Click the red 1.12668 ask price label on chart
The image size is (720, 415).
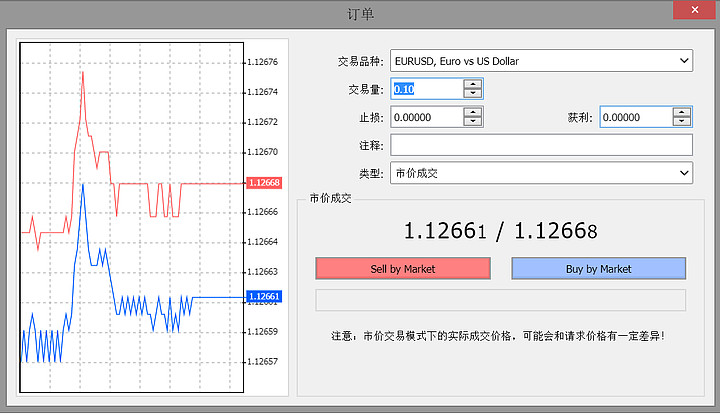[x=263, y=183]
